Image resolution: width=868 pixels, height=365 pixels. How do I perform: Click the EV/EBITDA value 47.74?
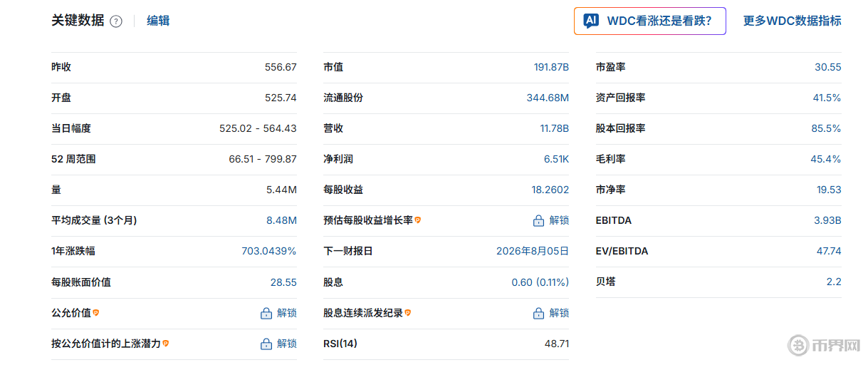[829, 251]
